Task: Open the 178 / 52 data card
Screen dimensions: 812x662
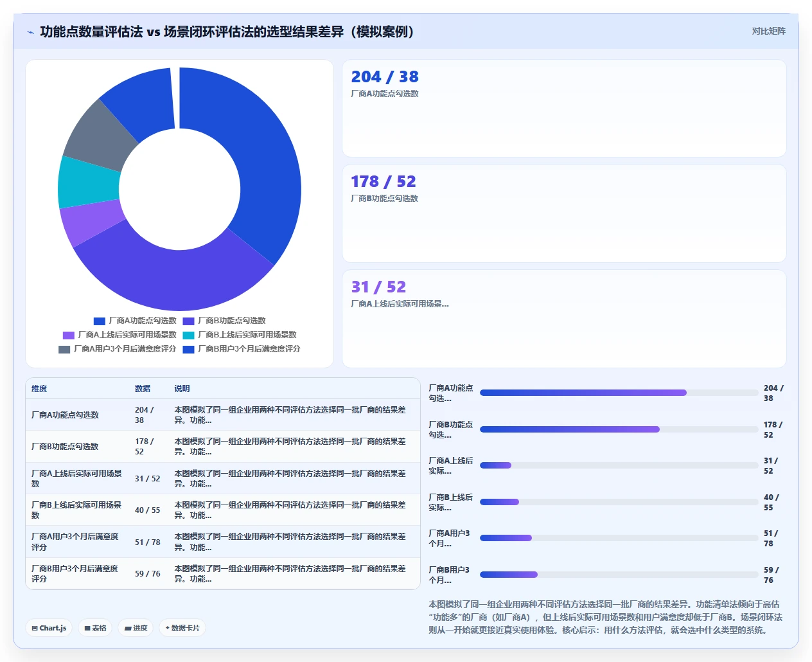Action: [564, 213]
